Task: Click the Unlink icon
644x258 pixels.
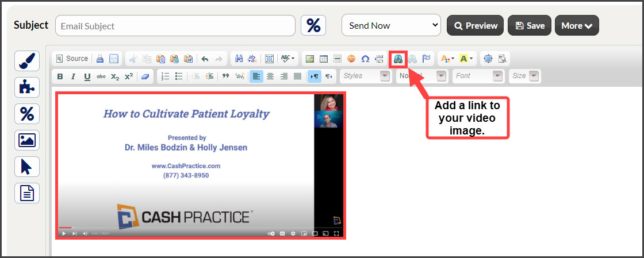Action: coord(412,59)
